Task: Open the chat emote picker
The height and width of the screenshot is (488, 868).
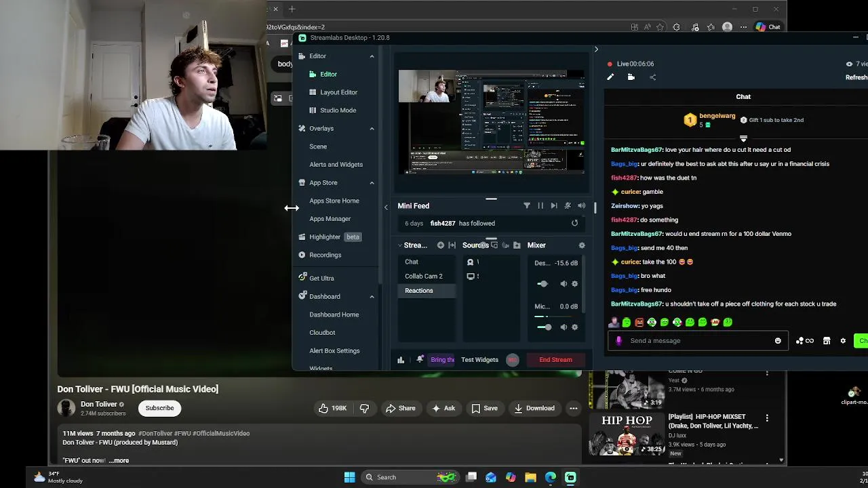Action: pos(778,341)
